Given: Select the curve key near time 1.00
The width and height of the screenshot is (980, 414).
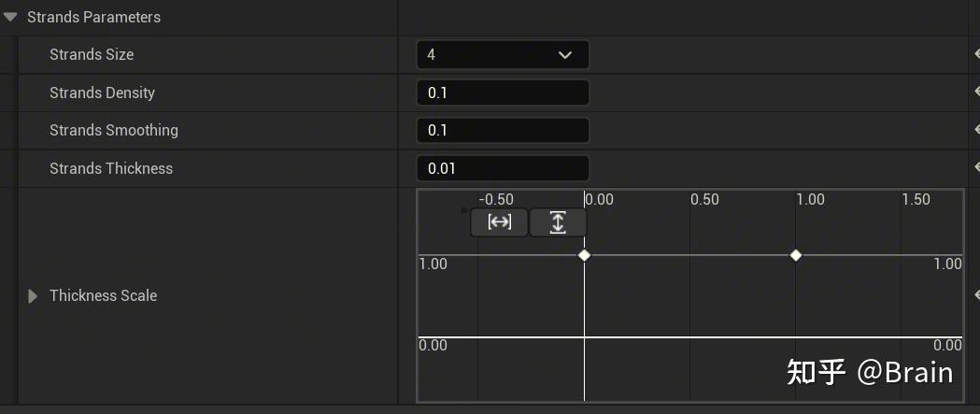Looking at the screenshot, I should pos(796,255).
